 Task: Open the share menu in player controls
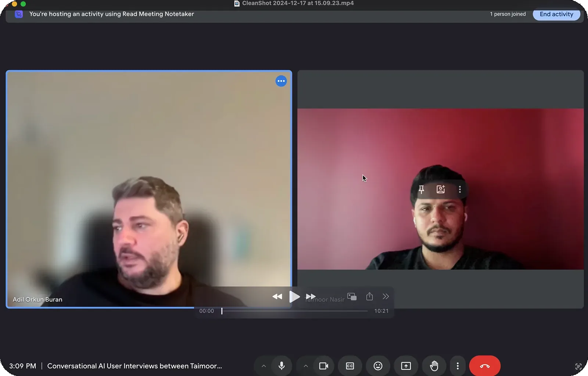click(x=370, y=296)
